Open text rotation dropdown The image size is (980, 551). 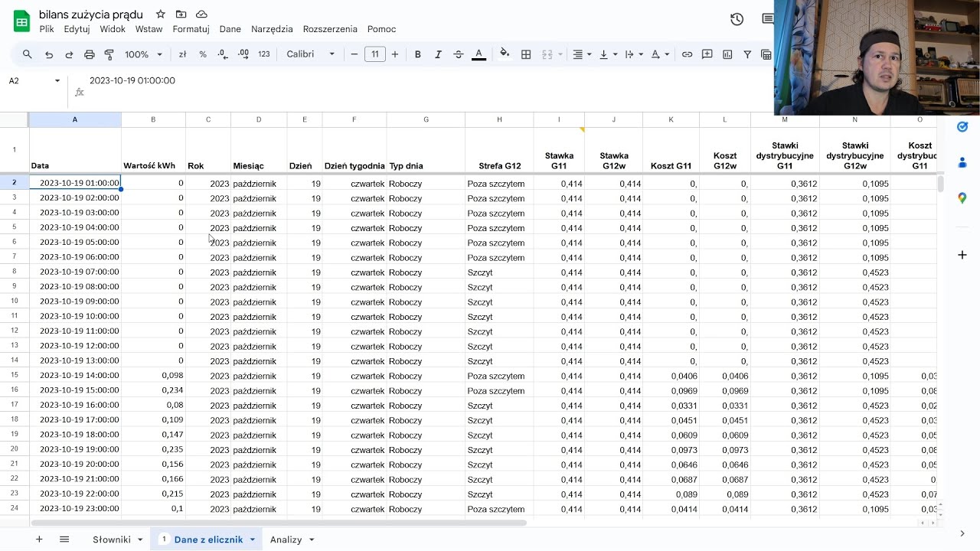[660, 54]
